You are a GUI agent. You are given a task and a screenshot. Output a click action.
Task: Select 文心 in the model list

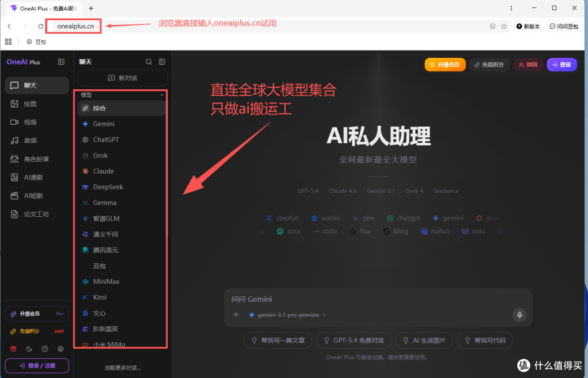pos(121,313)
